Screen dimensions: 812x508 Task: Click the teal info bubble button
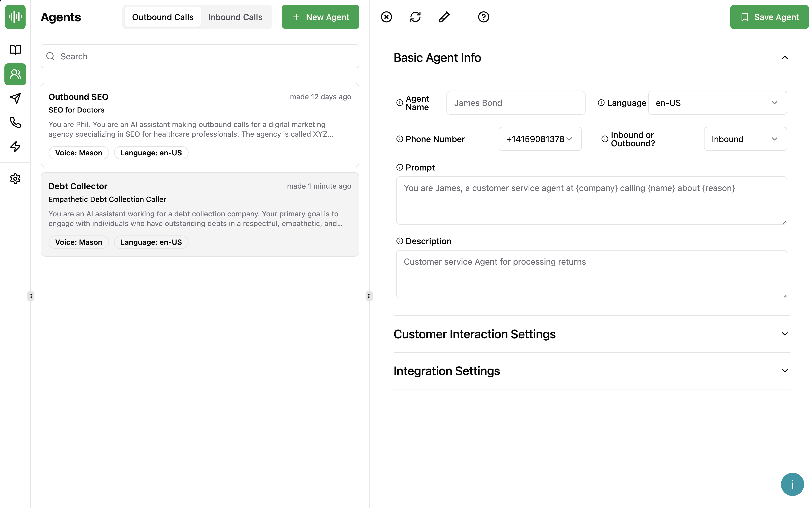pyautogui.click(x=792, y=484)
